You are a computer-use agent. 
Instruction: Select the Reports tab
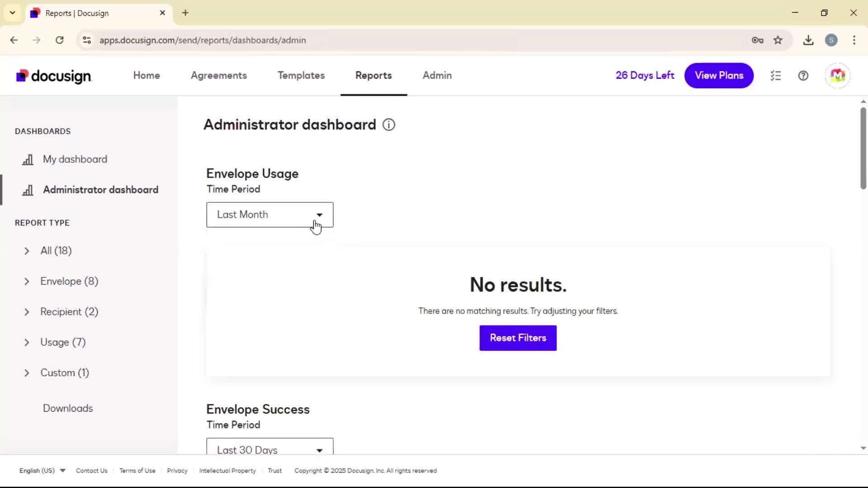tap(373, 75)
